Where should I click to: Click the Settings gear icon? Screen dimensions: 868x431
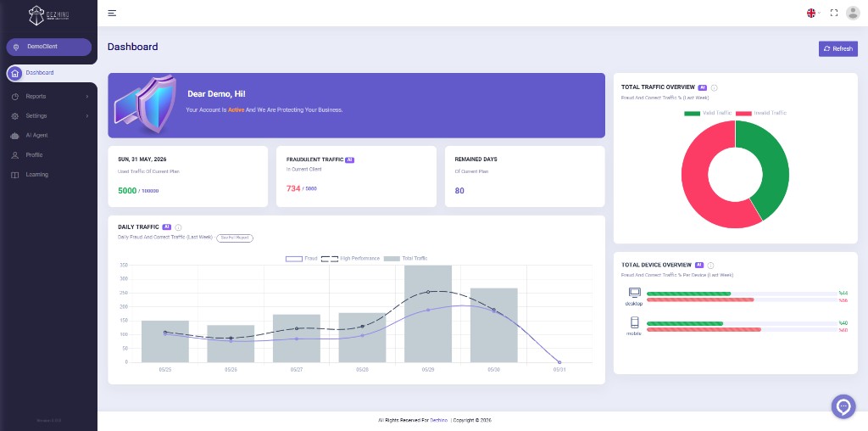pos(15,115)
